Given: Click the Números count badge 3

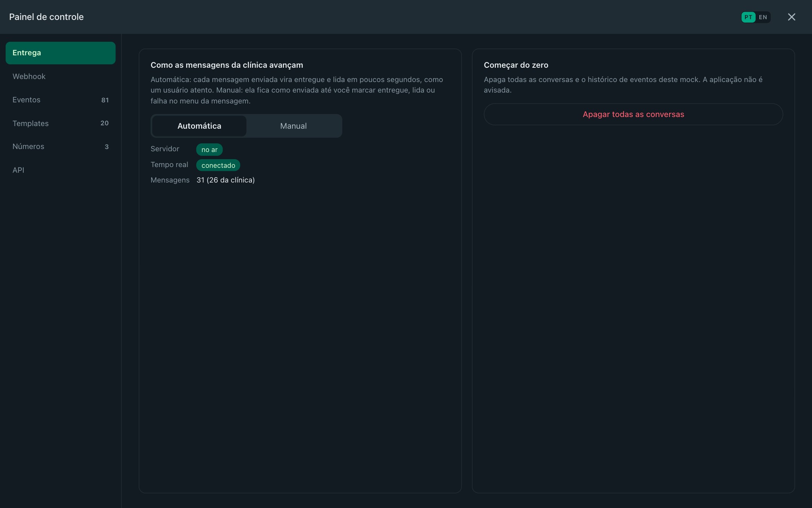Looking at the screenshot, I should coord(107,147).
